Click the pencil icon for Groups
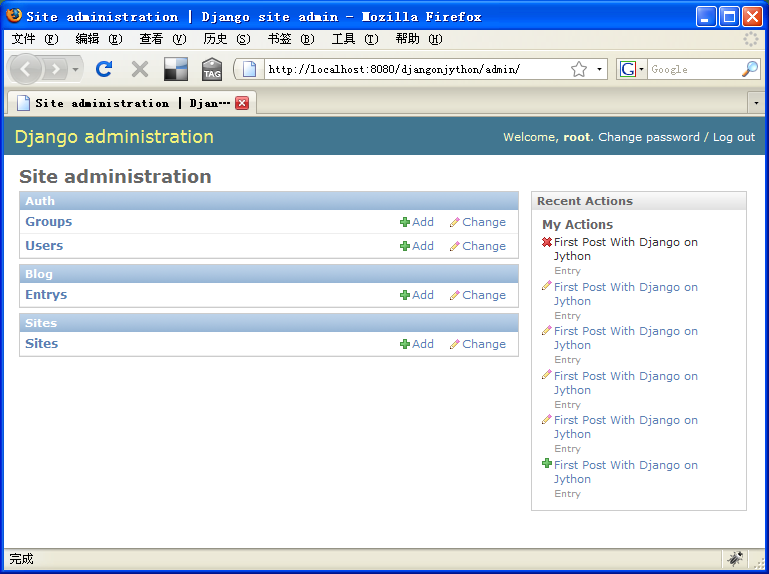This screenshot has width=769, height=574. point(455,222)
